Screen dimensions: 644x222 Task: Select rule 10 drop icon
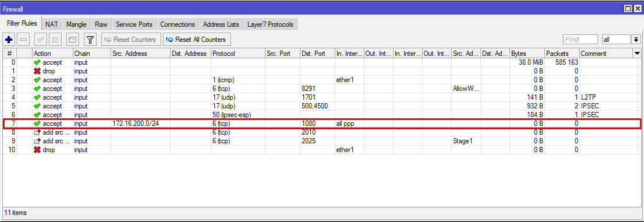(37, 150)
